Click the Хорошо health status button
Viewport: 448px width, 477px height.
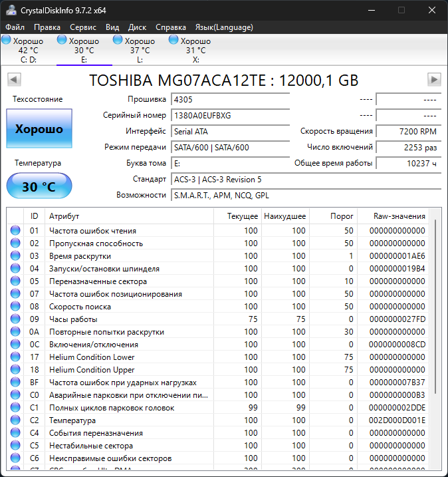click(39, 128)
